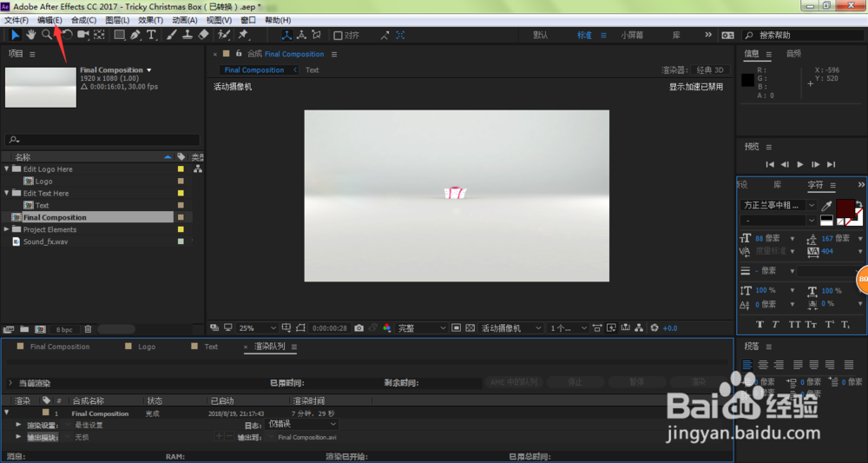Viewport: 868px width, 463px height.
Task: Open the 仅错误 log dropdown
Action: coord(302,424)
